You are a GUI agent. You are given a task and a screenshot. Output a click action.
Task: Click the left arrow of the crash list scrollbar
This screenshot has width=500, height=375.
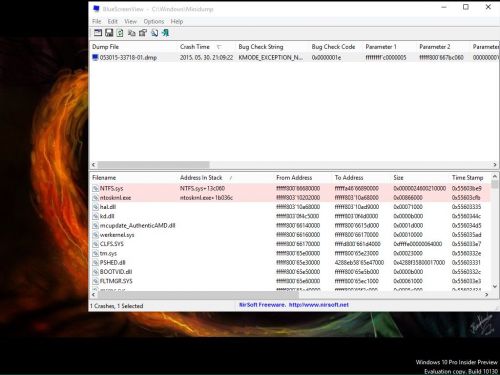[94, 165]
